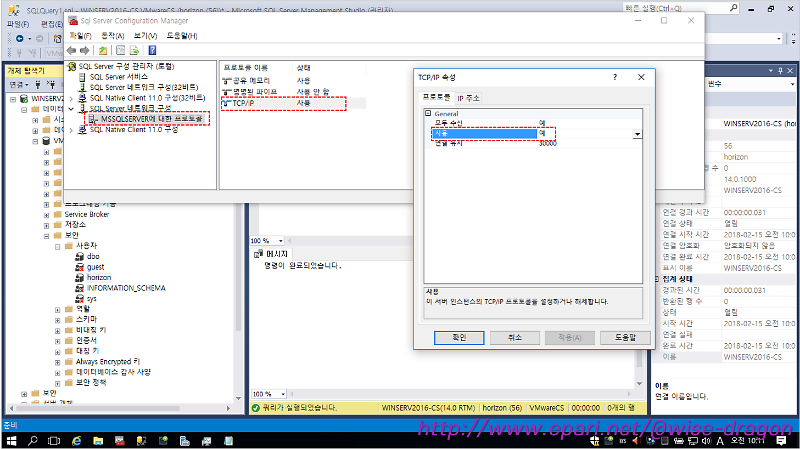Go forward using Configuration Manager's forward arrow
This screenshot has width=800, height=449.
tap(85, 51)
